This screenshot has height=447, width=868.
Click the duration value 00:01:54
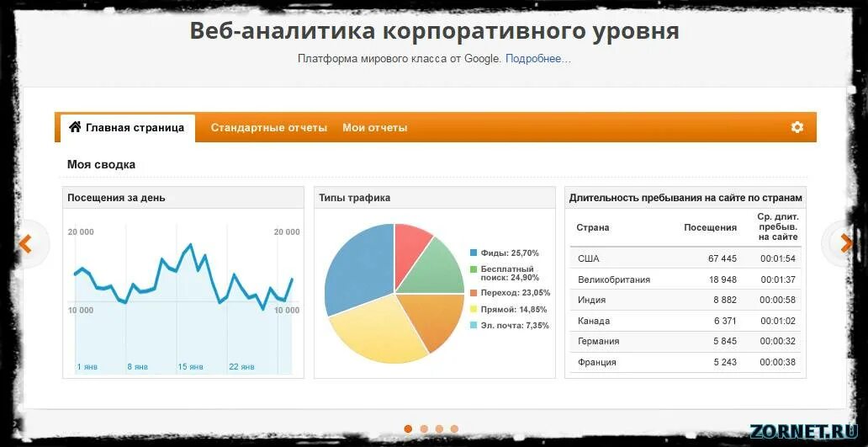click(778, 258)
